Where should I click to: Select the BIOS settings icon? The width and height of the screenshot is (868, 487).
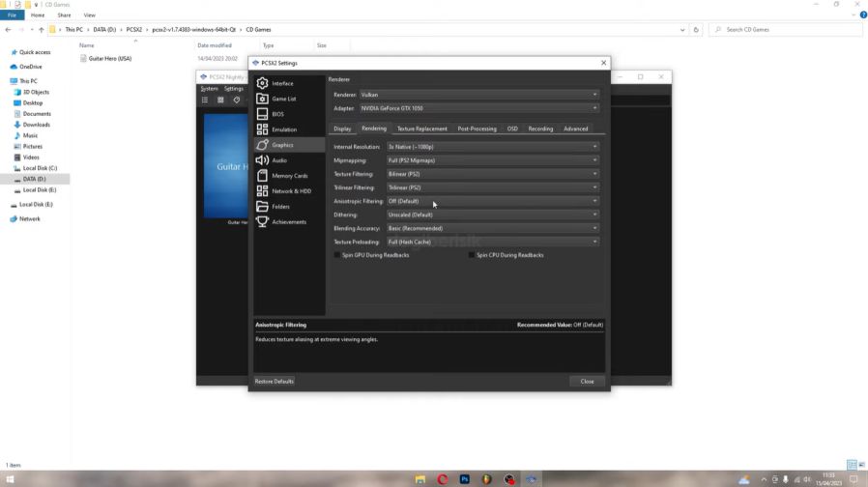pyautogui.click(x=262, y=114)
